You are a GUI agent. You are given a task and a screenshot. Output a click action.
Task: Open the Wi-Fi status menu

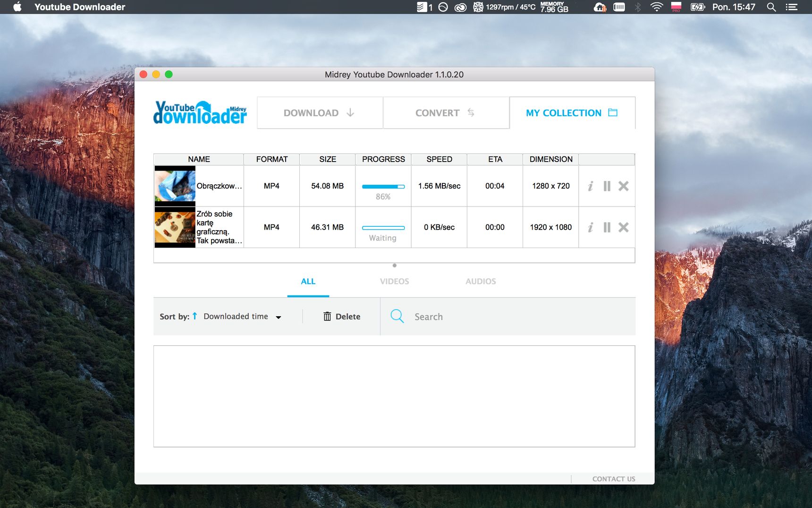tap(657, 7)
